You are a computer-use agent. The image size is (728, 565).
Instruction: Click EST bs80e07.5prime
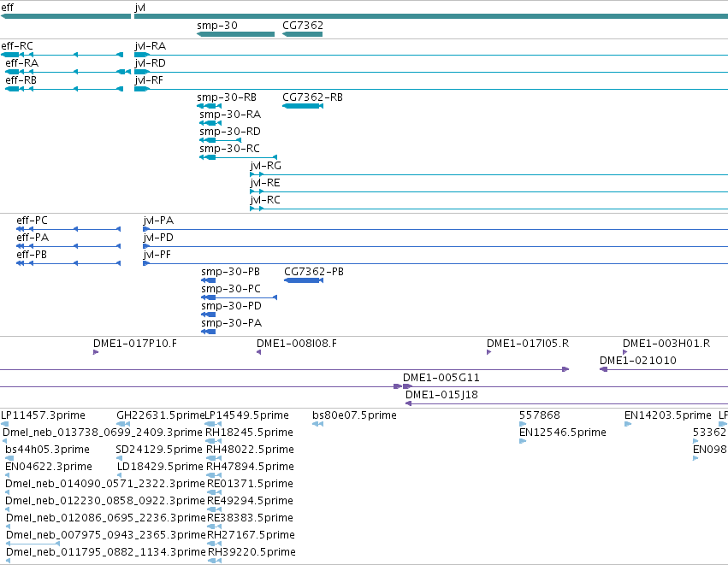point(317,424)
